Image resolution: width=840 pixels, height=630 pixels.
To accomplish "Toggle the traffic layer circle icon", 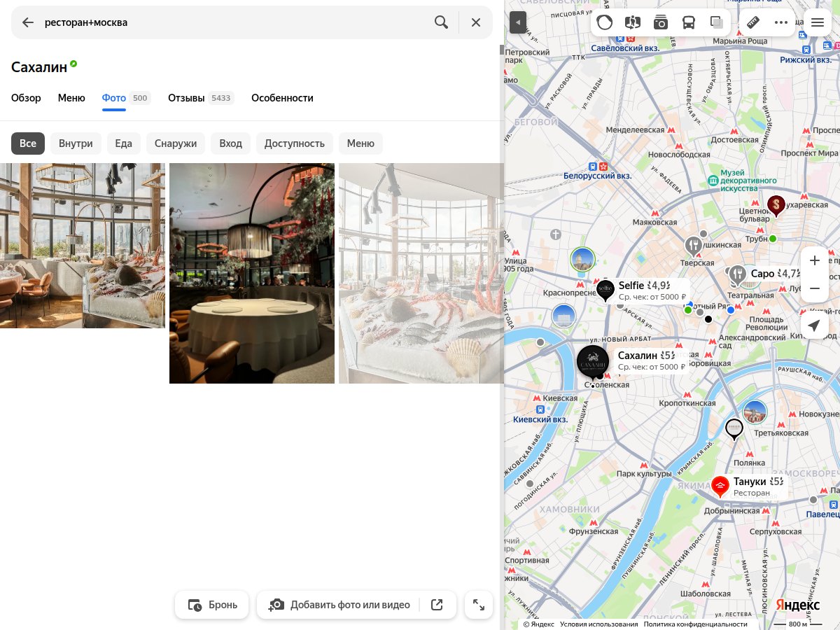I will 605,22.
